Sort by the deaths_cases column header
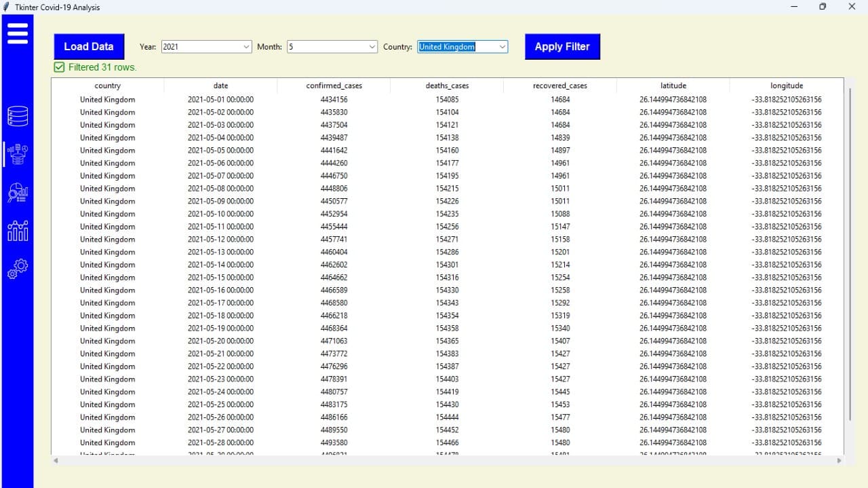Image resolution: width=868 pixels, height=488 pixels. 446,86
